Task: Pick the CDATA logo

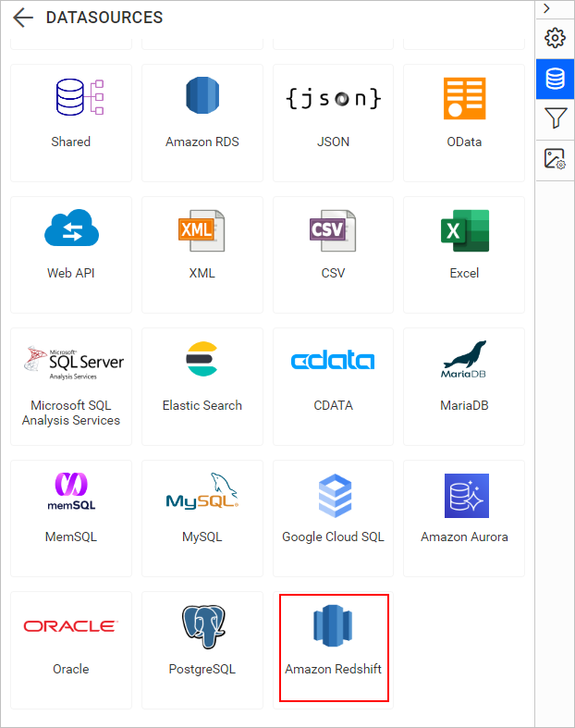Action: (x=333, y=361)
